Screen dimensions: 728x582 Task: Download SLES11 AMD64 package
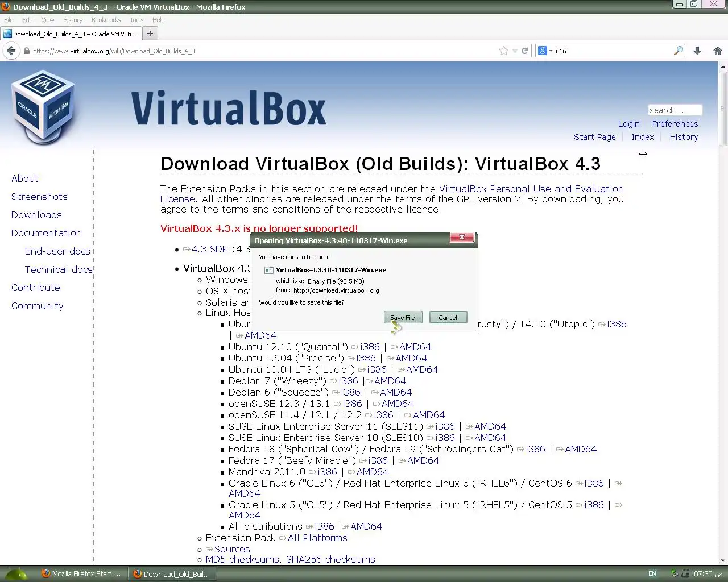[x=490, y=426]
